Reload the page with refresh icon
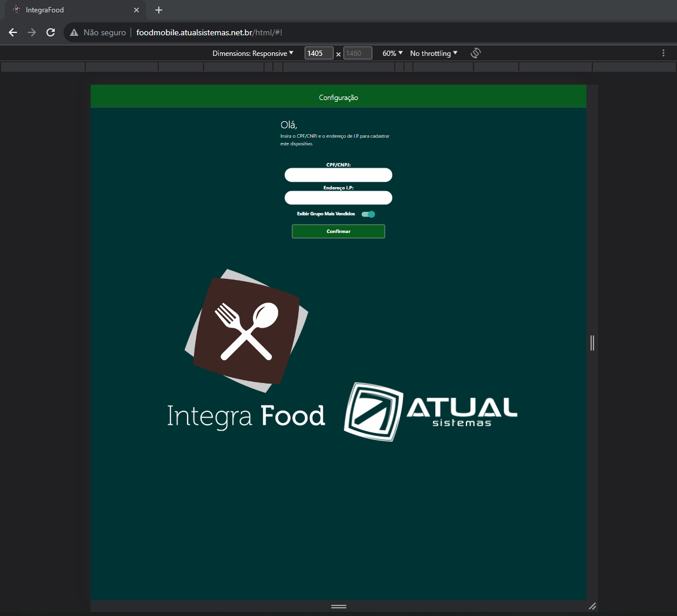This screenshot has height=616, width=677. point(51,32)
